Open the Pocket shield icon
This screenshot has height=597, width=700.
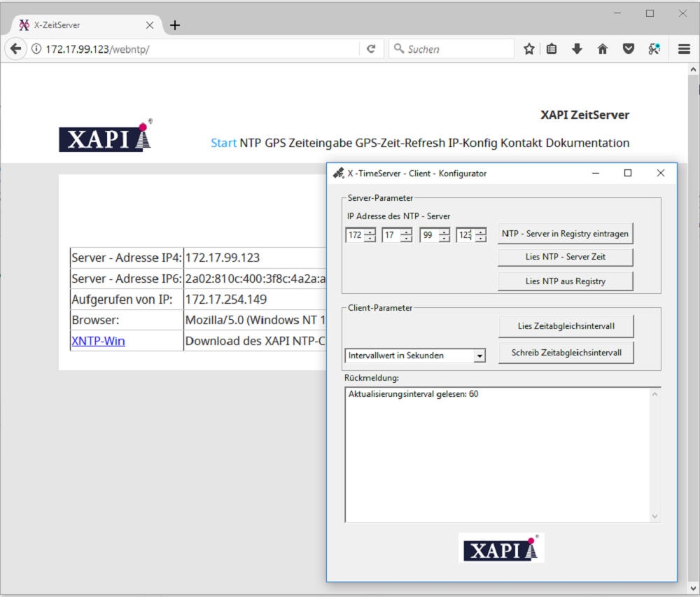pos(629,49)
